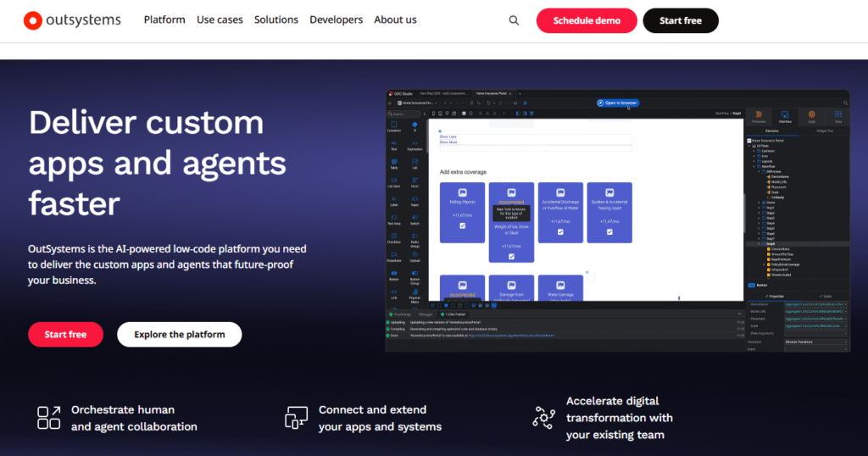This screenshot has height=456, width=868.
Task: Switch to the Data tab in ODC Studio
Action: [838, 117]
